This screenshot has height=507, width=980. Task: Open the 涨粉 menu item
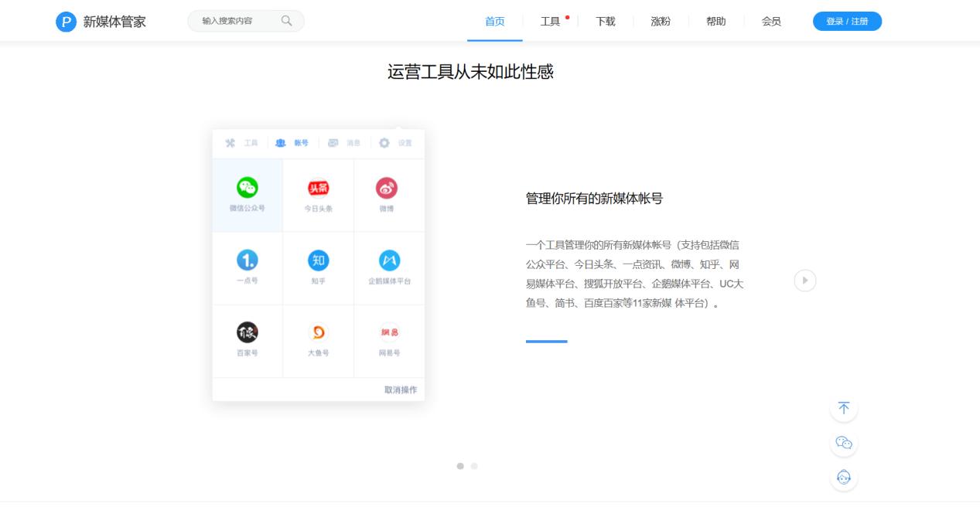pyautogui.click(x=661, y=22)
